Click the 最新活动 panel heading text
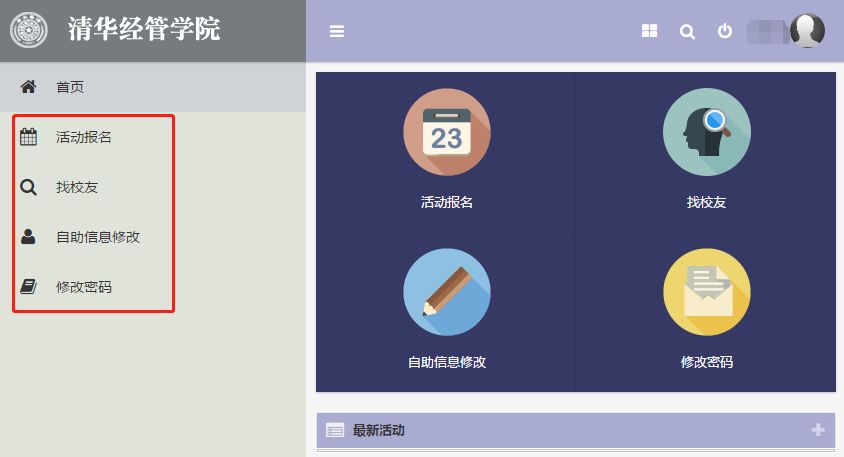844x457 pixels. pyautogui.click(x=378, y=430)
